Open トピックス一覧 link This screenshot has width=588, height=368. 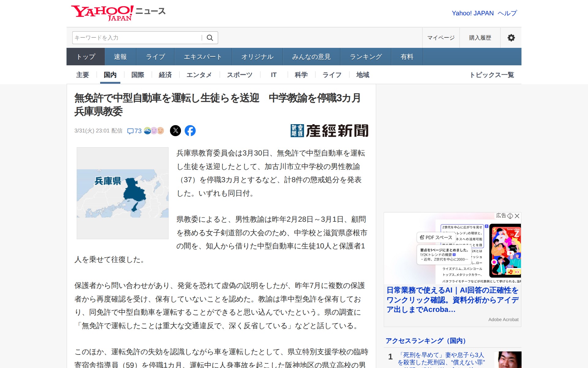point(492,75)
